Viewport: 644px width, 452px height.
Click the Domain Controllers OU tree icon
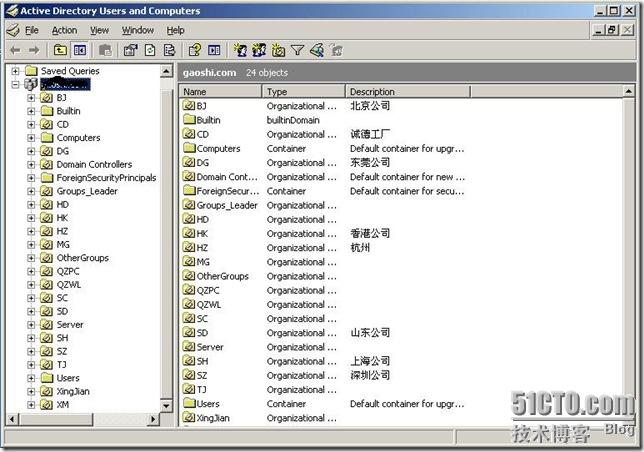pos(46,164)
